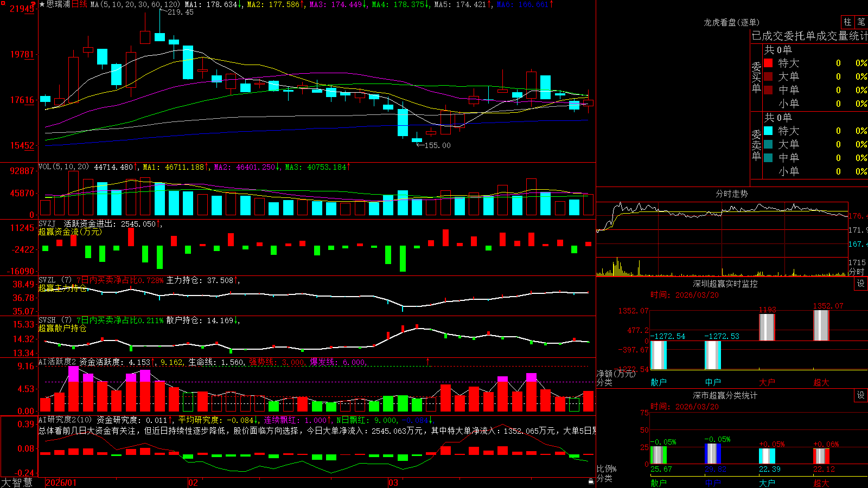This screenshot has height=488, width=868.
Task: Click the 思瑞浦 stock name
Action: pyautogui.click(x=59, y=4)
